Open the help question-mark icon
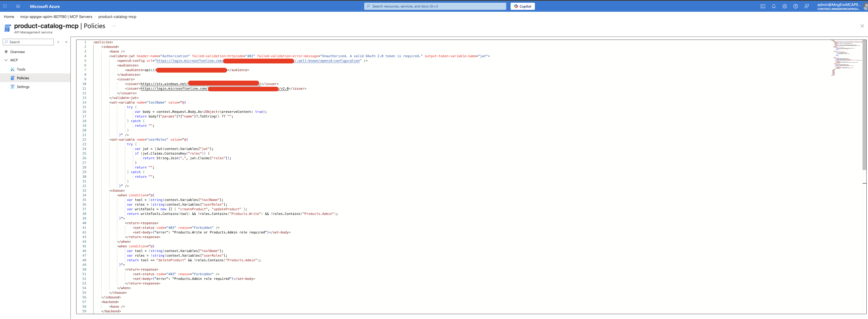Image resolution: width=868 pixels, height=319 pixels. [796, 6]
